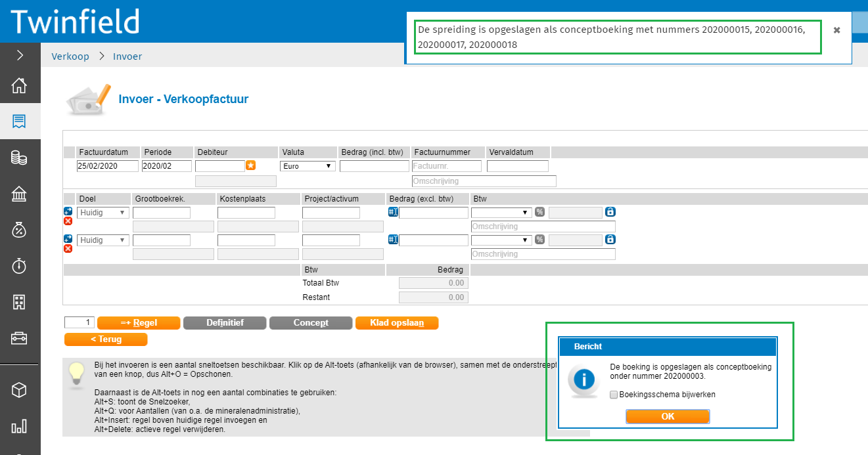This screenshot has height=455, width=868.
Task: Click the cash coins stack sidebar icon
Action: [19, 158]
